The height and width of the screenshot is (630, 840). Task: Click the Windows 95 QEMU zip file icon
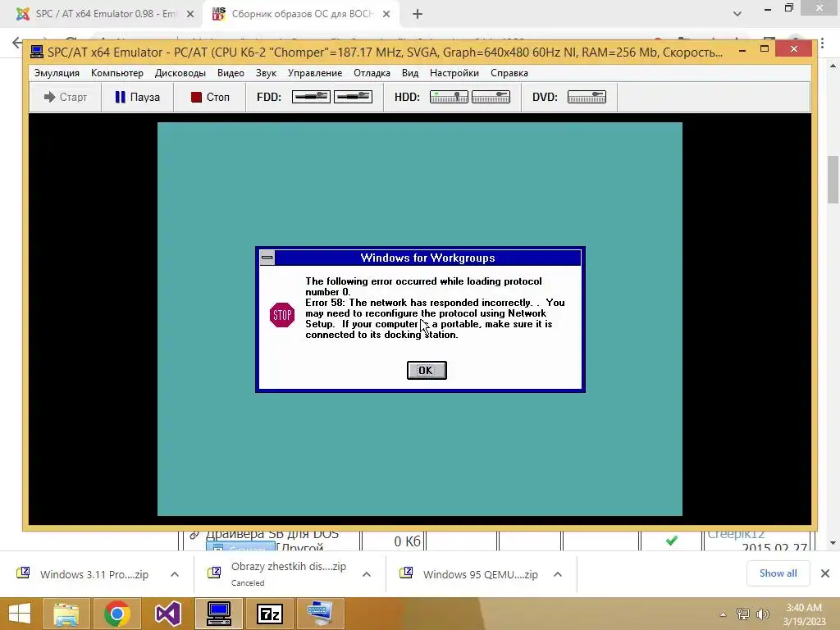pyautogui.click(x=406, y=573)
